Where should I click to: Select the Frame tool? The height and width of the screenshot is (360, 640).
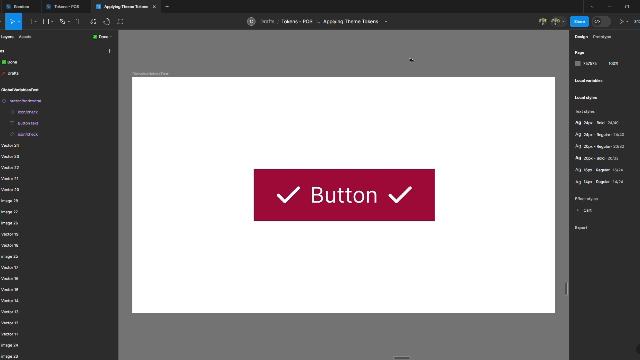coord(32,22)
